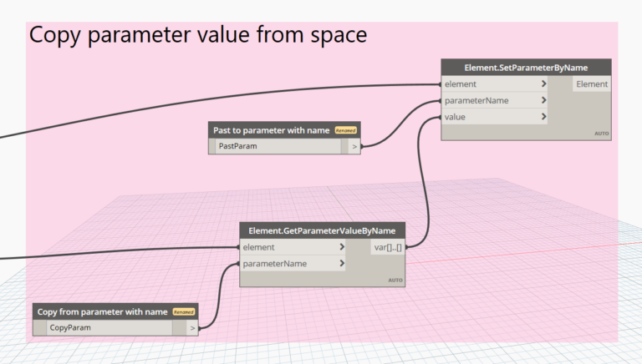Click Renamed badge on Copy from parameter node
Screen dimensions: 642x364
tap(184, 312)
